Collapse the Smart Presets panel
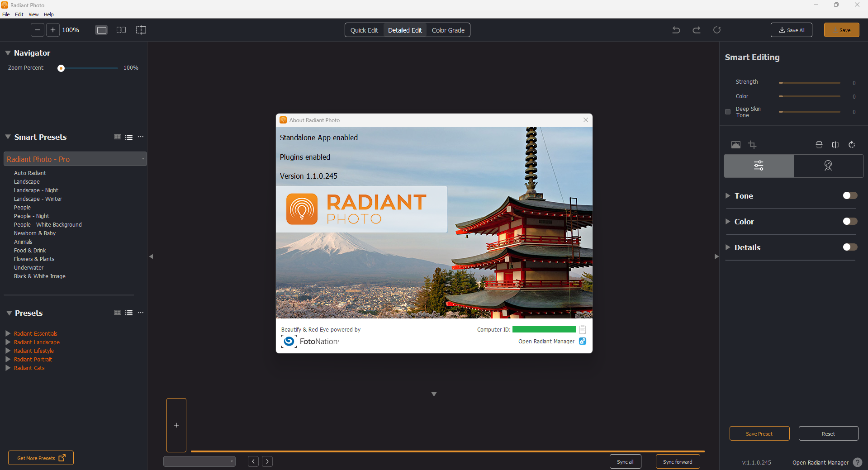The image size is (868, 470). [8, 137]
